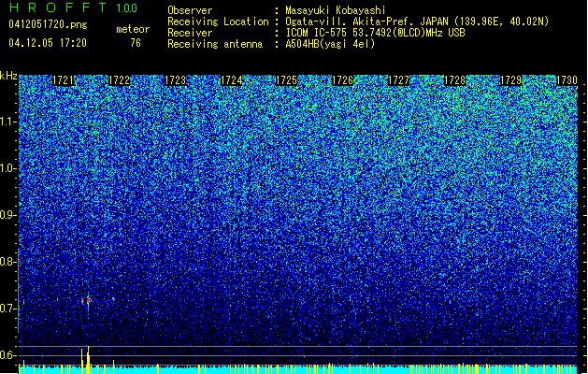Click time marker 1730
588x374 pixels.
click(566, 80)
